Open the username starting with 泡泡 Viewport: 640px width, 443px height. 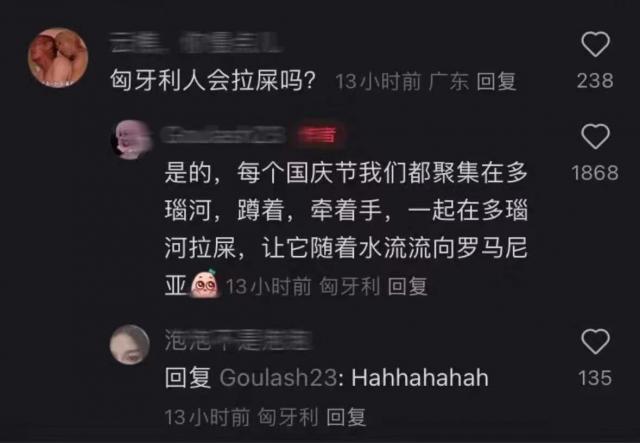[238, 341]
